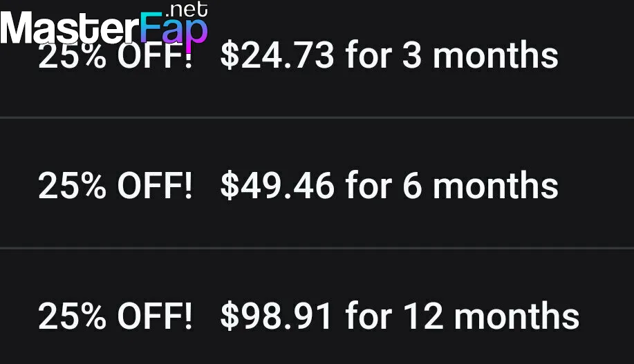Click the $24.73 price text
Viewport: 634px width, 364px height.
tap(277, 56)
